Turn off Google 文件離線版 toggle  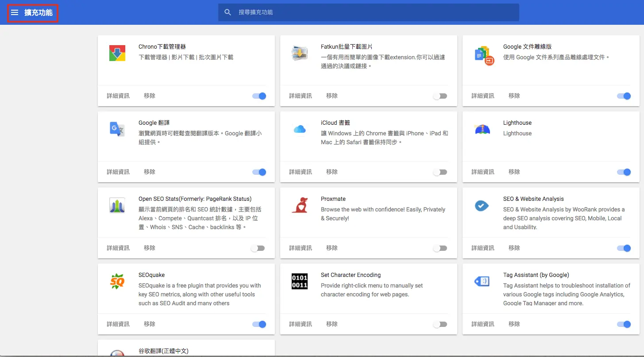(624, 96)
